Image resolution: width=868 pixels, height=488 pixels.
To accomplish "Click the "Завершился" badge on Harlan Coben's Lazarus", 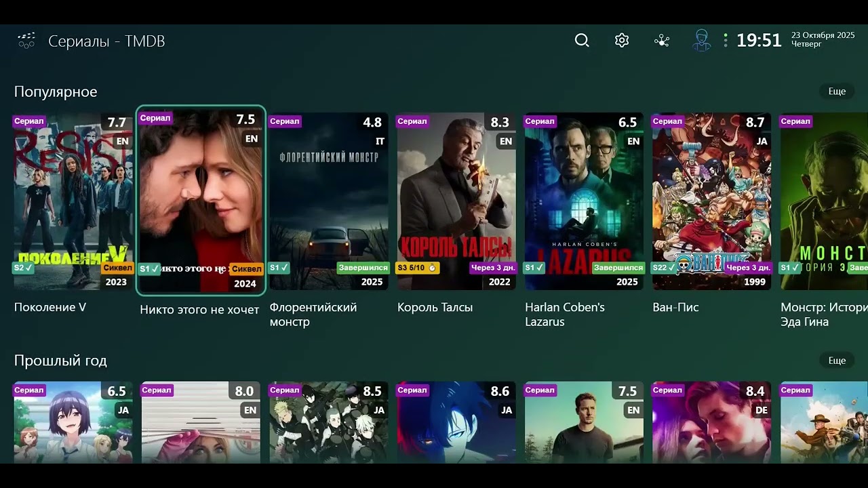I will click(x=618, y=268).
